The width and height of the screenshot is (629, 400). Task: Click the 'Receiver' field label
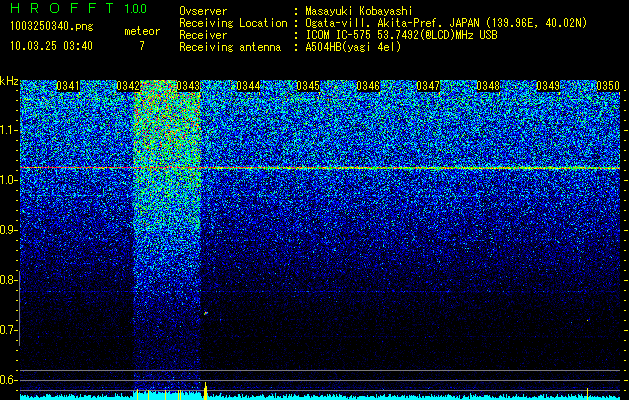pyautogui.click(x=203, y=35)
